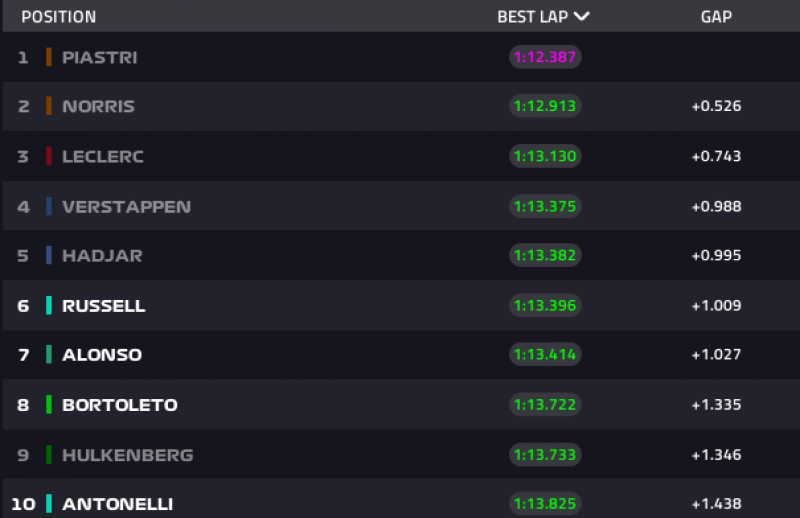The height and width of the screenshot is (518, 800).
Task: Click Verstappen's +0.988 gap value
Action: [716, 206]
